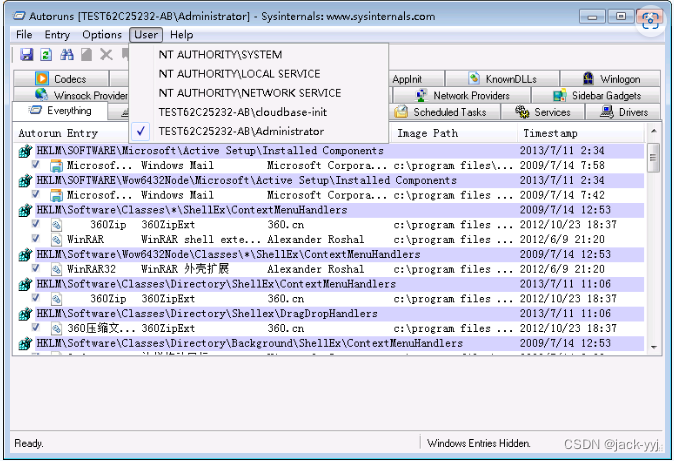Image resolution: width=674 pixels, height=461 pixels.
Task: Click the Windows Entries Hidden status text
Action: tap(478, 443)
